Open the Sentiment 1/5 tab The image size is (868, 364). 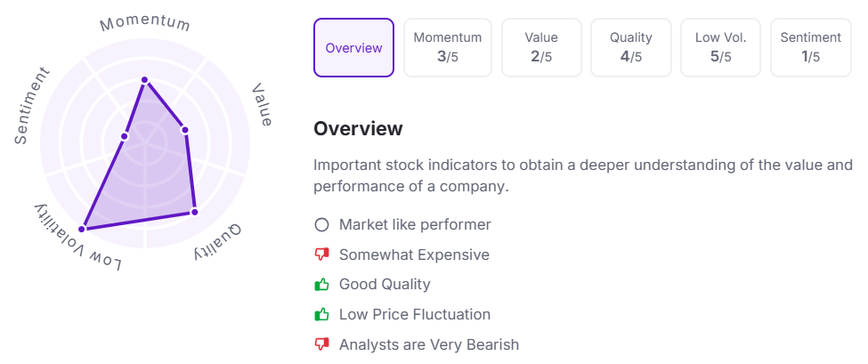(x=811, y=47)
